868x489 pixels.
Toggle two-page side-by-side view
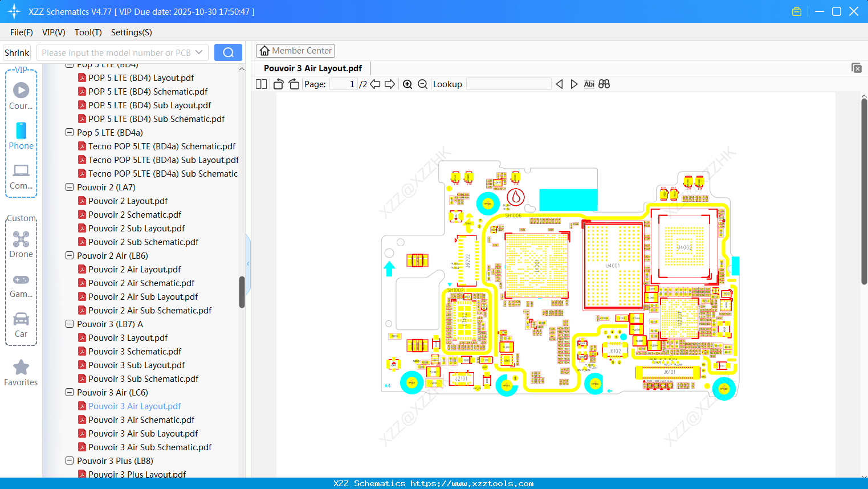click(x=260, y=84)
